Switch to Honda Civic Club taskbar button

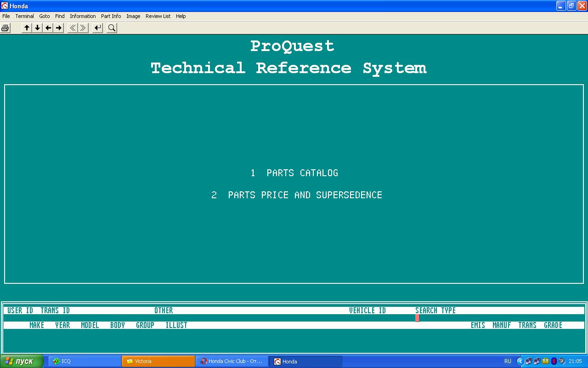click(x=232, y=361)
